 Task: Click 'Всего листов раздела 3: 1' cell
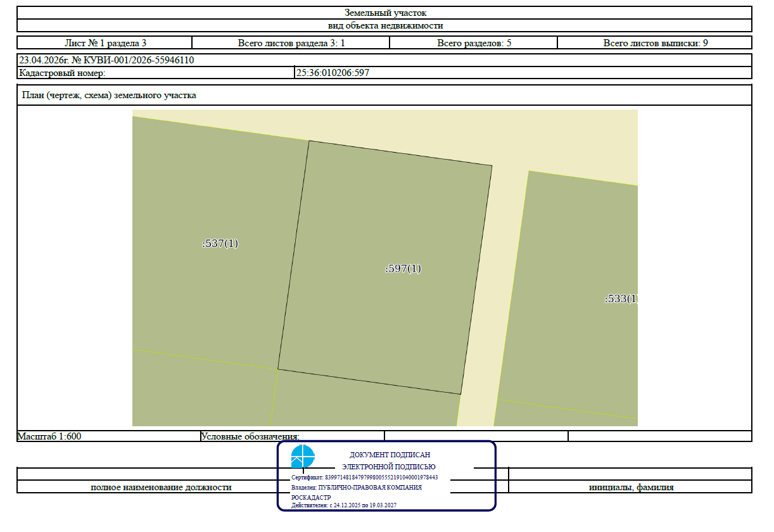click(291, 43)
